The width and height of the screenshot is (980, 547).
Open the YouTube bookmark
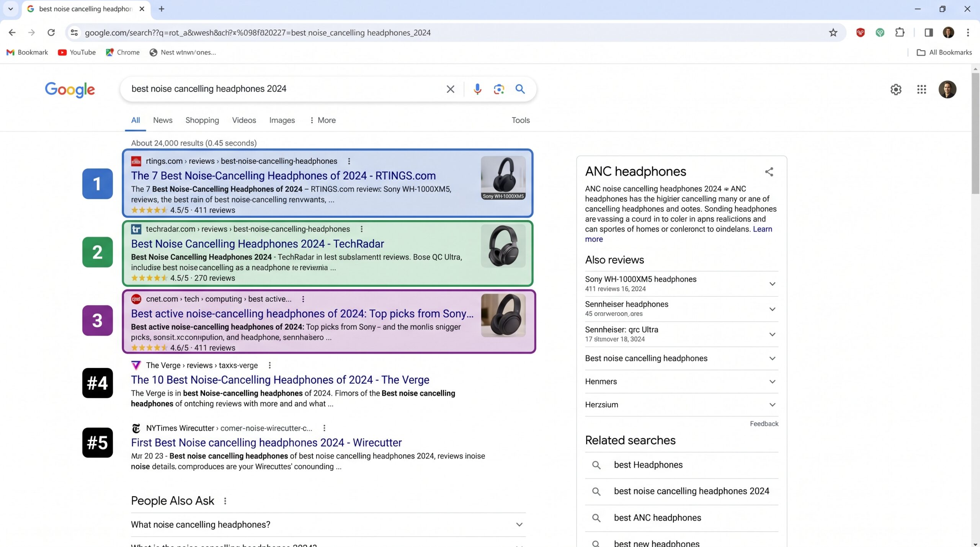(77, 52)
